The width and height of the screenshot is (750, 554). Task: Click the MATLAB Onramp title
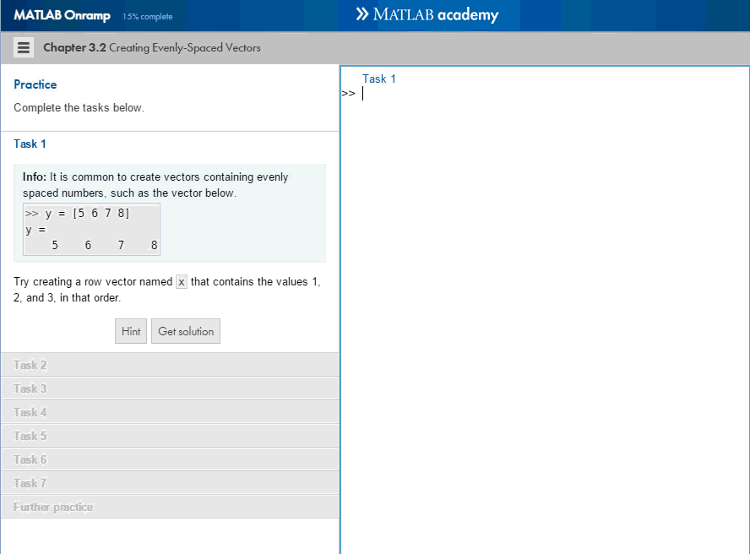click(x=62, y=16)
